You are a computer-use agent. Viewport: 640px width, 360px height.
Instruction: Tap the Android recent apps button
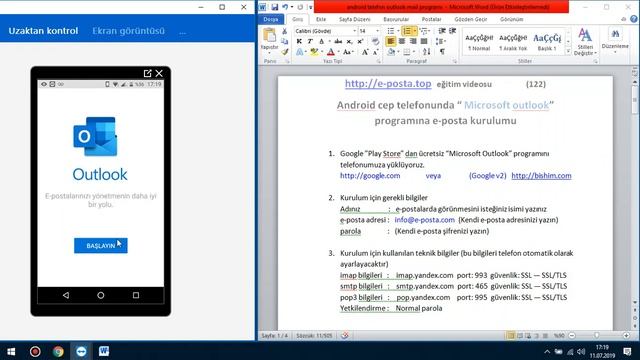[136, 295]
